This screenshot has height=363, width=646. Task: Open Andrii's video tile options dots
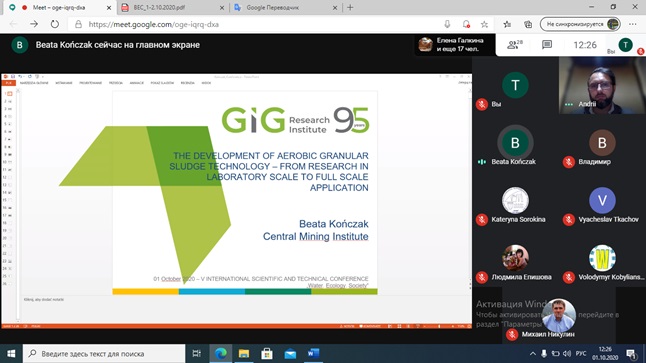(x=569, y=104)
